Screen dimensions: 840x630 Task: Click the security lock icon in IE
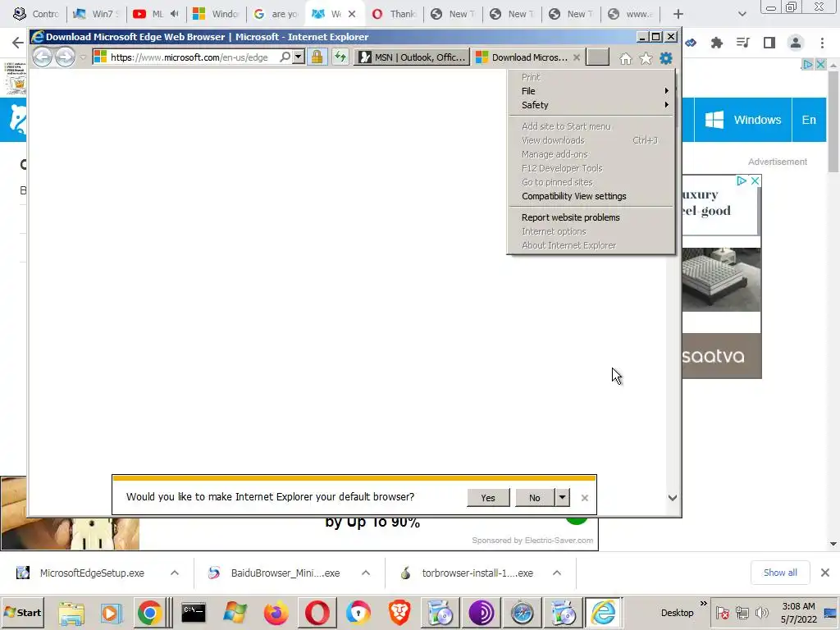pyautogui.click(x=317, y=57)
